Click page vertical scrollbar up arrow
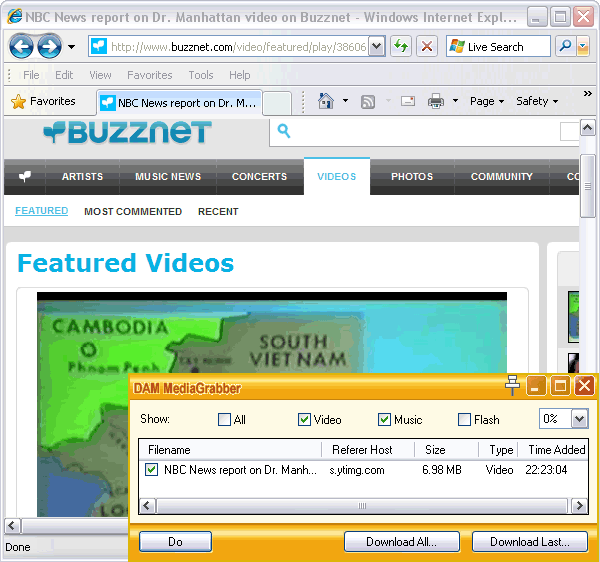 [588, 127]
